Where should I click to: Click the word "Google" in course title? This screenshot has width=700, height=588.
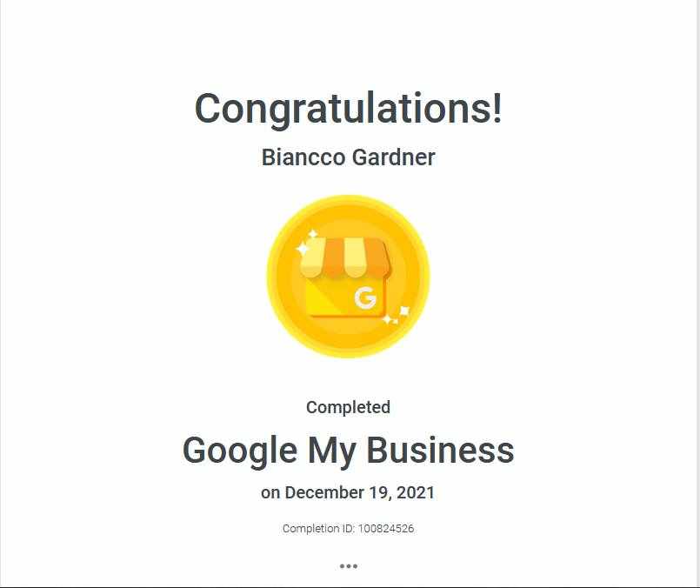click(239, 451)
